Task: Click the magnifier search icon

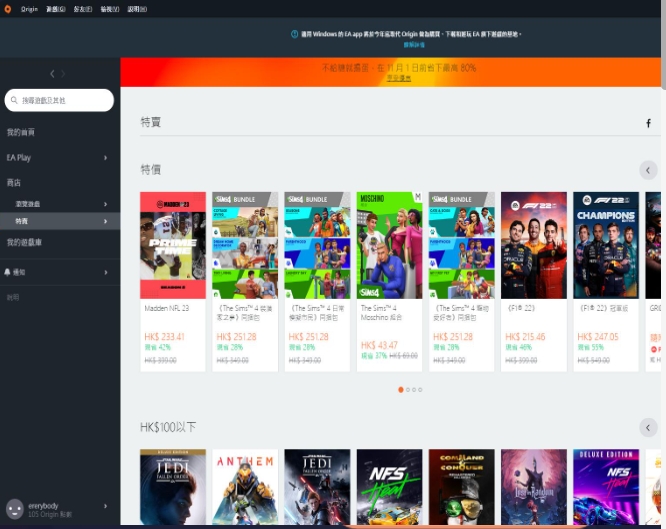Action: pos(14,100)
